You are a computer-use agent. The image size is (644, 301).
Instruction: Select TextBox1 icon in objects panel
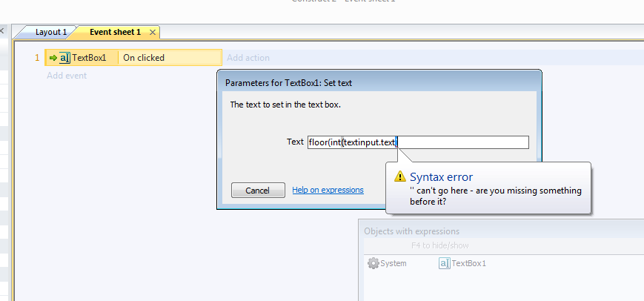click(445, 263)
